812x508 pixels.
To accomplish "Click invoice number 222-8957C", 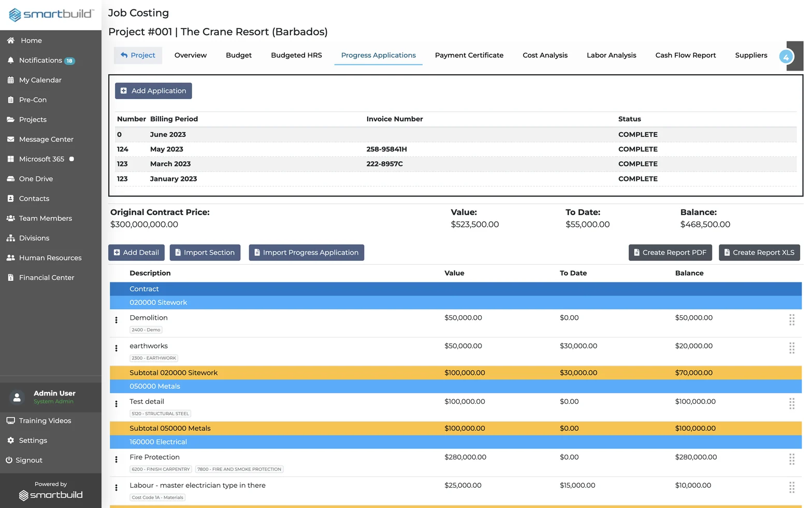I will [385, 164].
